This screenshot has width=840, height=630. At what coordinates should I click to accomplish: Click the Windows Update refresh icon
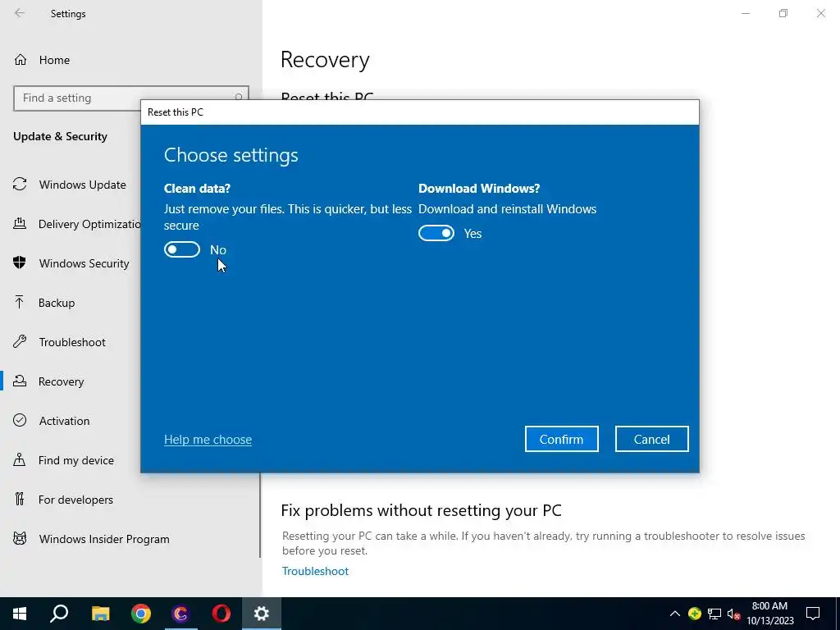[x=20, y=185]
